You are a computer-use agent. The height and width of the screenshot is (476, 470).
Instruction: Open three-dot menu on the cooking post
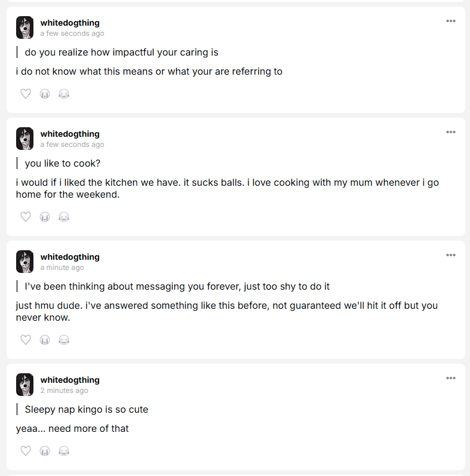(451, 132)
